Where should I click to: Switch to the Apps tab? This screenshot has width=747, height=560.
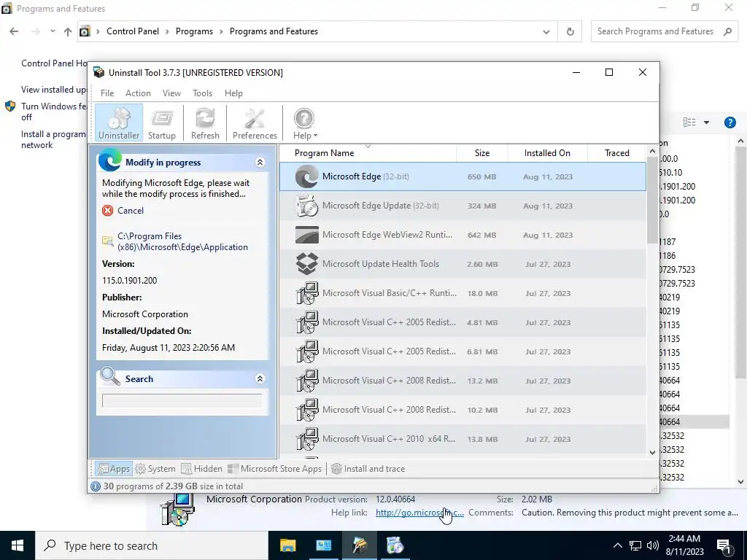pyautogui.click(x=113, y=469)
